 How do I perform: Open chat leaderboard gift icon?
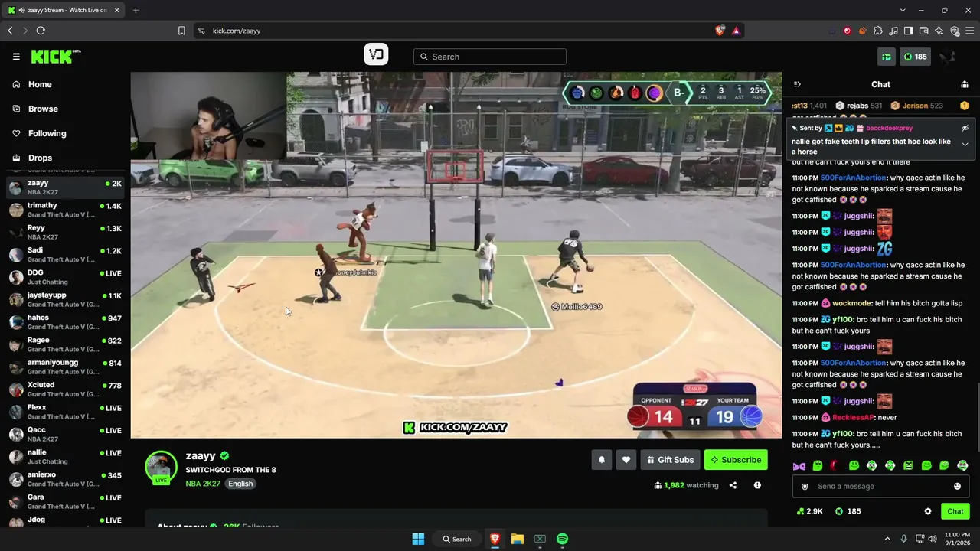point(965,84)
